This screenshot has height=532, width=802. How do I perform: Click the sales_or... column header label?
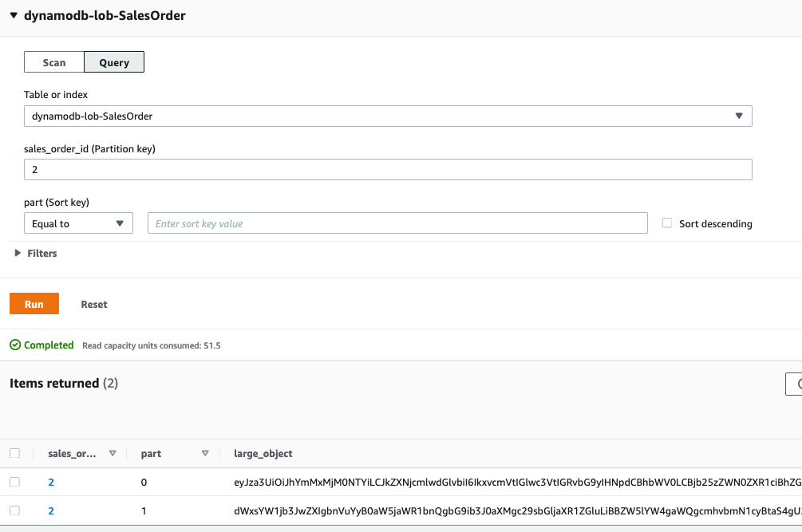(72, 453)
